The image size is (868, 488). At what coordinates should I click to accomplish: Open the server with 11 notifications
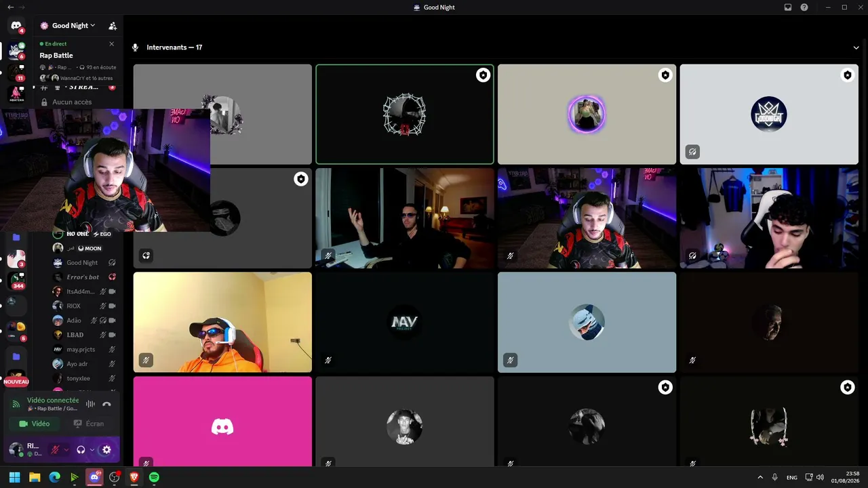point(16,73)
